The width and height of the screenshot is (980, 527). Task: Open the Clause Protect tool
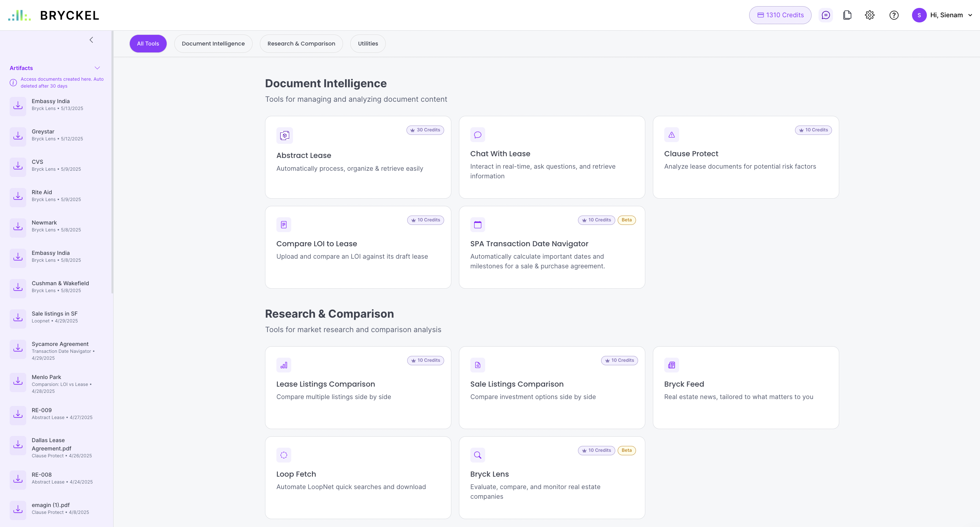point(746,157)
